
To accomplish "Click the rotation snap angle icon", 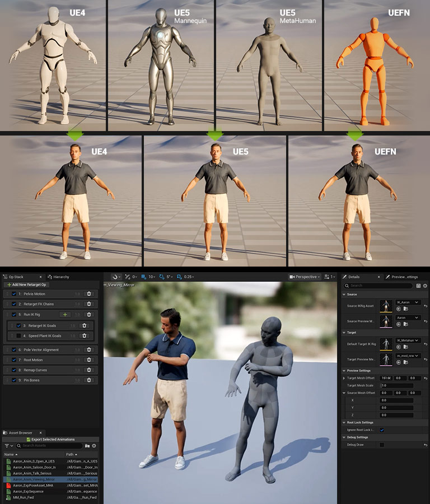I will click(162, 277).
